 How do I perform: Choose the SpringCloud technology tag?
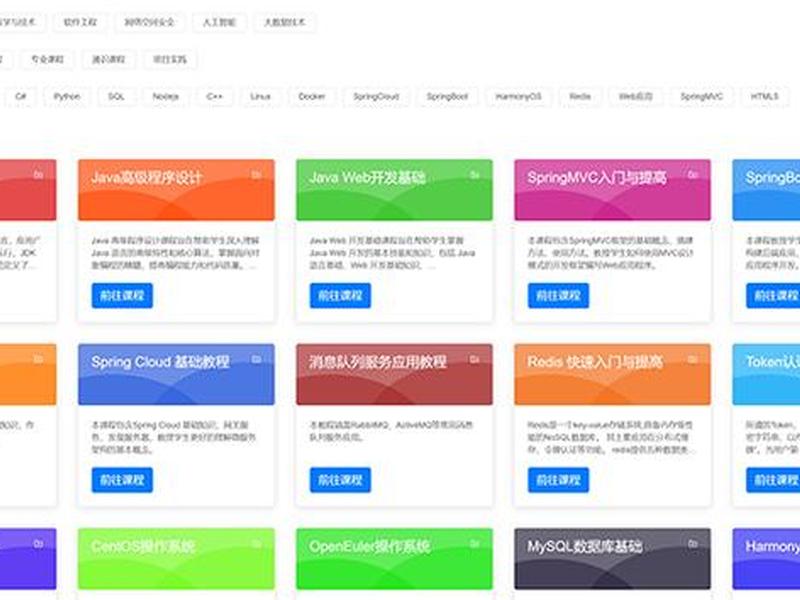pyautogui.click(x=376, y=96)
